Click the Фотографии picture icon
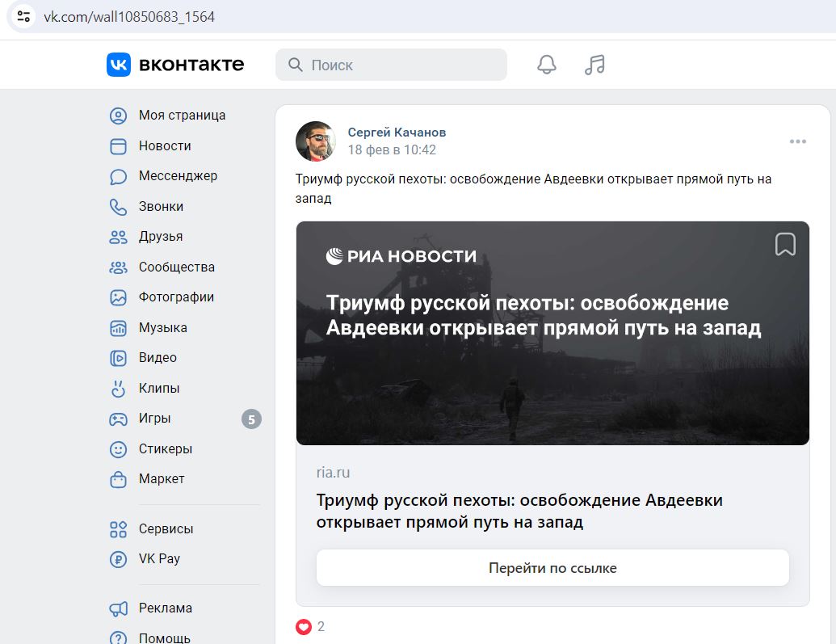Screen dimensions: 836x644 [x=118, y=297]
